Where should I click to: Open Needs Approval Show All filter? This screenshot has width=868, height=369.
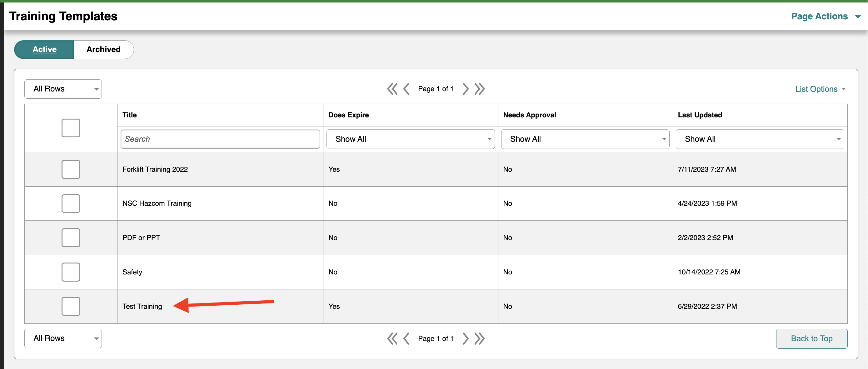[x=585, y=139]
